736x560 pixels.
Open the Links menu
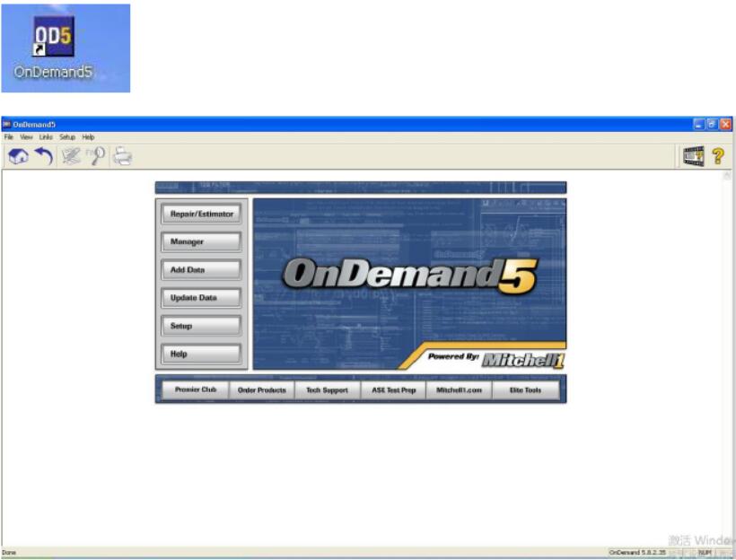[x=46, y=137]
